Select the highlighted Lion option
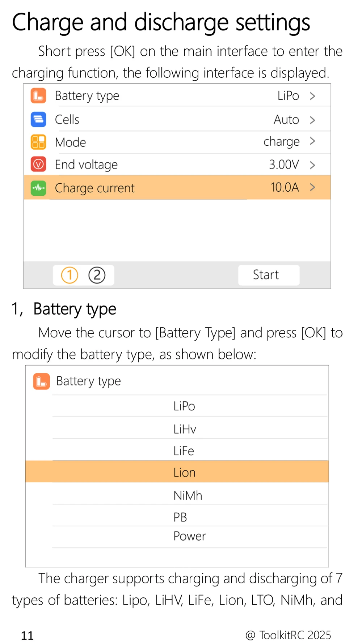 coord(184,473)
